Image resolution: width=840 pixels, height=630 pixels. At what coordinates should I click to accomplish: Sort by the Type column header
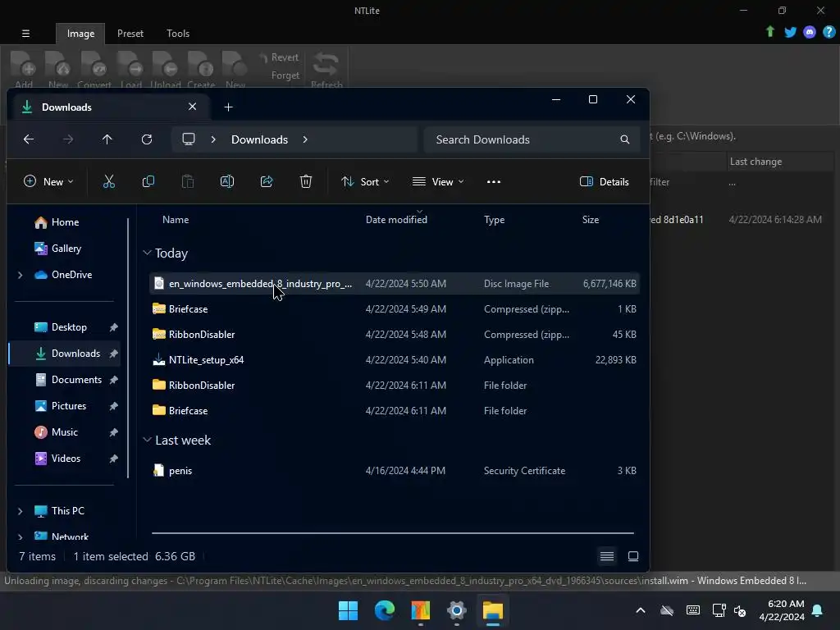(495, 220)
